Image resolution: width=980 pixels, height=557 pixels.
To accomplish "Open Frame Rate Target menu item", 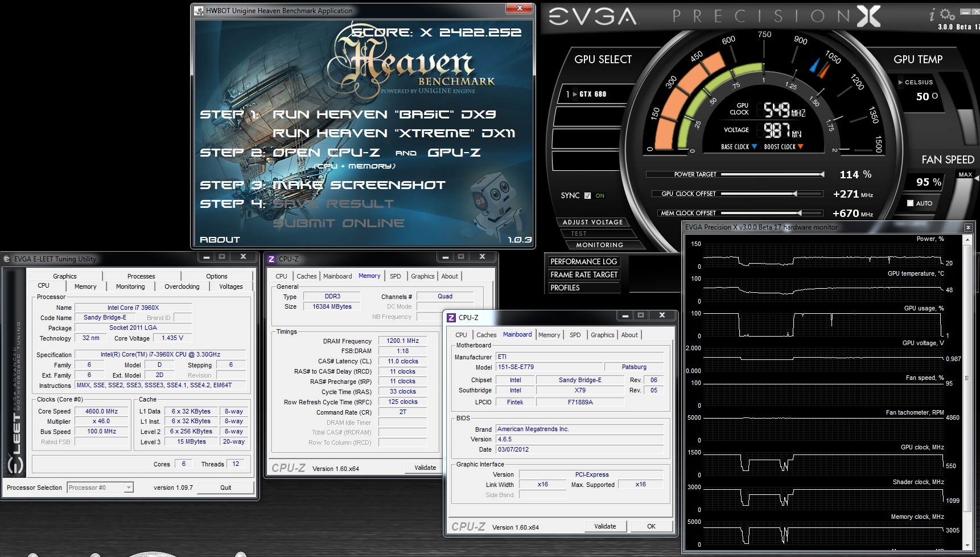I will (x=583, y=275).
